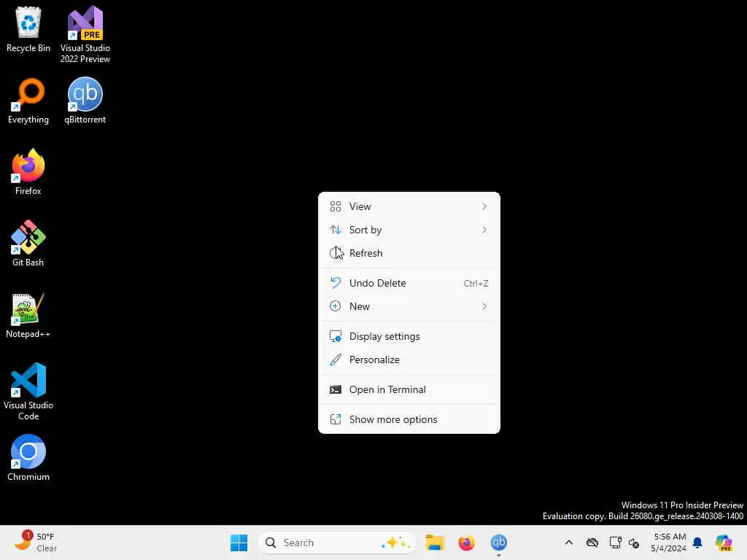Show hidden system tray icons

[x=569, y=542]
